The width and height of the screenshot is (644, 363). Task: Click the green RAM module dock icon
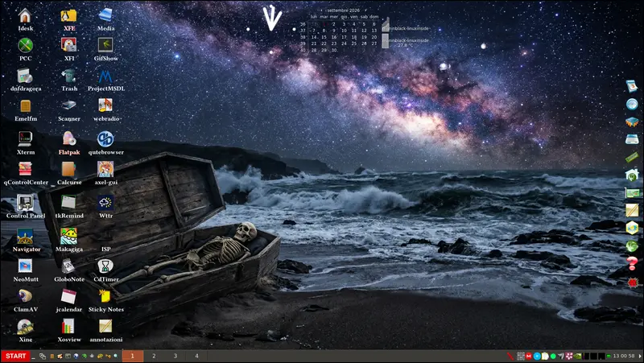(x=632, y=157)
